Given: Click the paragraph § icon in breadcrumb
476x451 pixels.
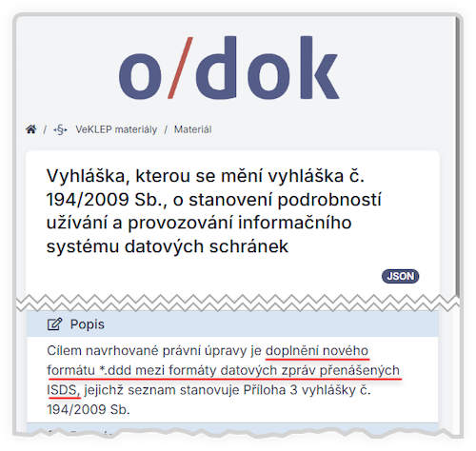Looking at the screenshot, I should 60,129.
